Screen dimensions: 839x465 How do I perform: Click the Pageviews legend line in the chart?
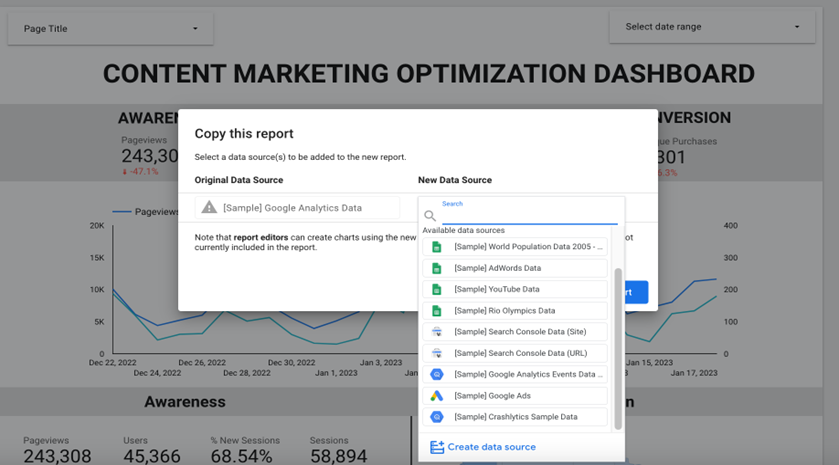[x=121, y=212]
